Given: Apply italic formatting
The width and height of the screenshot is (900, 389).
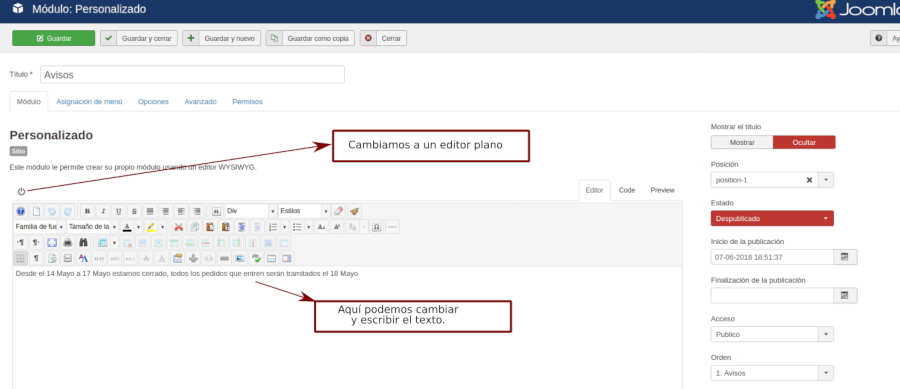Looking at the screenshot, I should click(x=103, y=211).
